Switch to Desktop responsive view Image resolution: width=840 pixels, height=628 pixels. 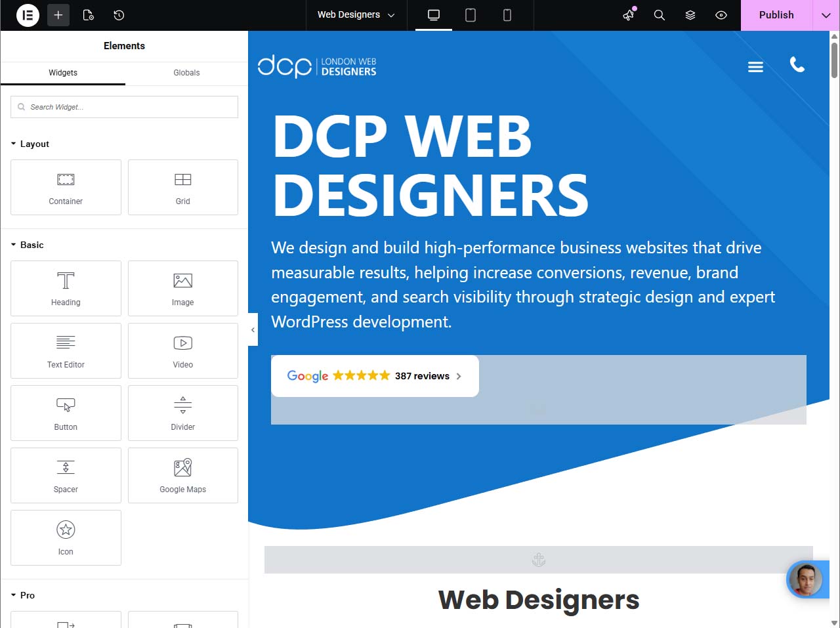click(x=434, y=15)
